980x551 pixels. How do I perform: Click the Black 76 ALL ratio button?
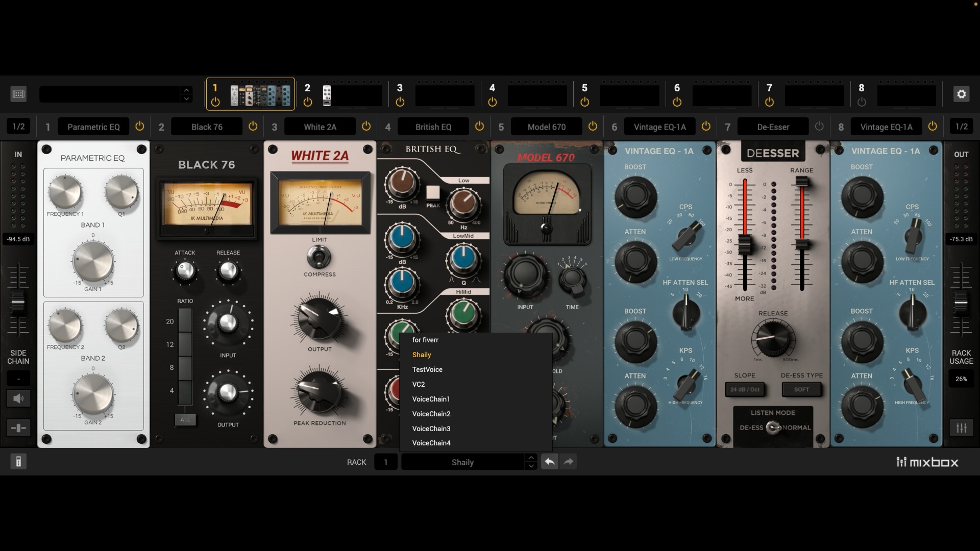[x=185, y=419]
